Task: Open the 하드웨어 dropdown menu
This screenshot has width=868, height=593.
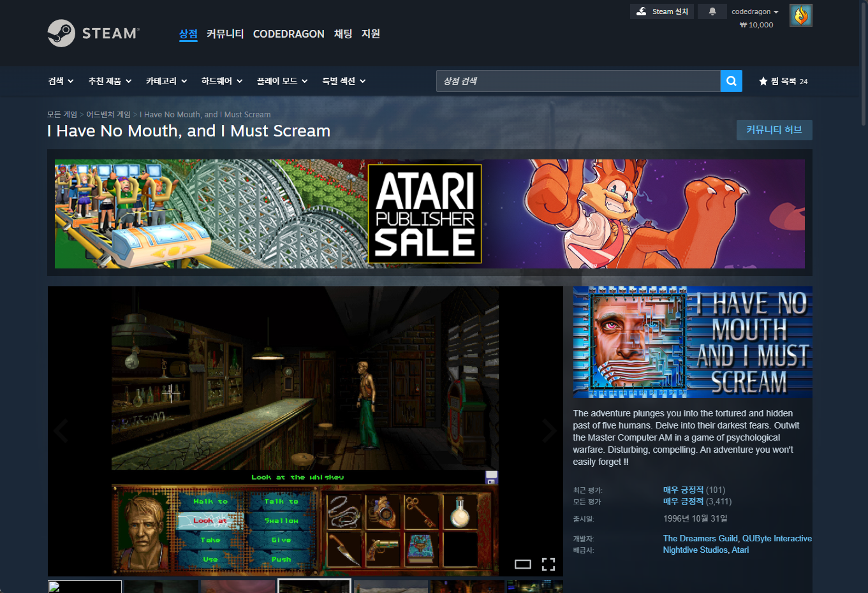Action: pos(222,81)
